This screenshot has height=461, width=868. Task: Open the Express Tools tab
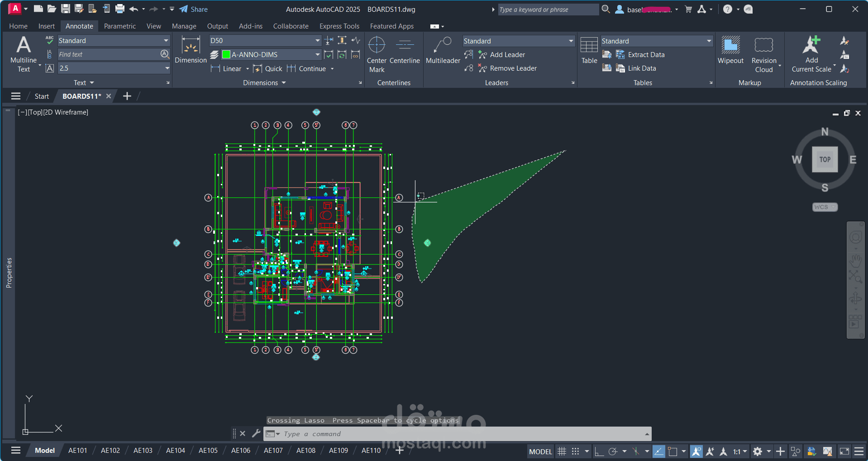pos(339,26)
